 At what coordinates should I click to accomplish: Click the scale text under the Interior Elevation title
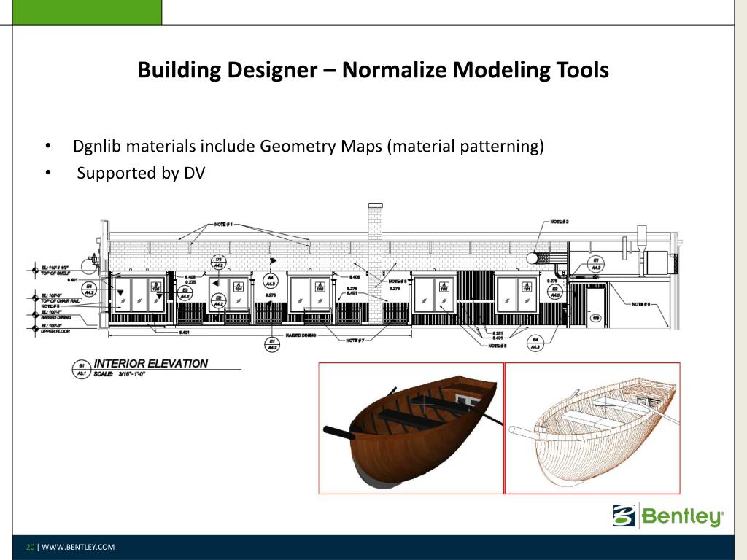tap(120, 374)
